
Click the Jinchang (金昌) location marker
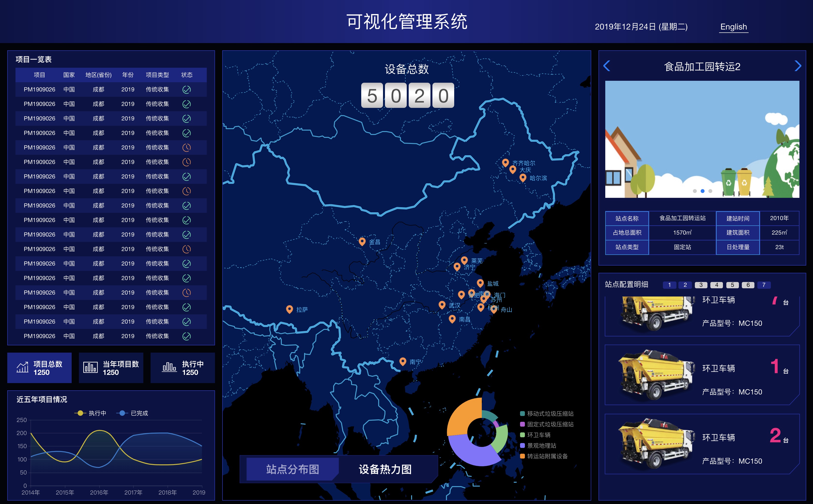[x=362, y=241]
